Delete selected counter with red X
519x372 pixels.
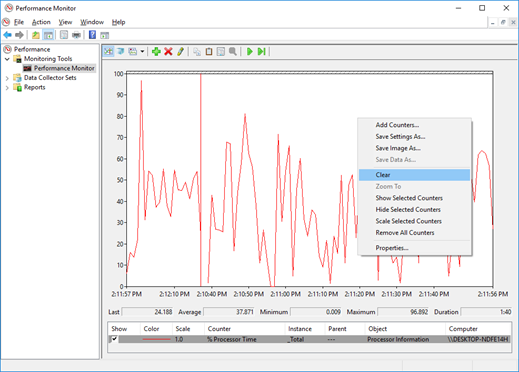pos(168,51)
